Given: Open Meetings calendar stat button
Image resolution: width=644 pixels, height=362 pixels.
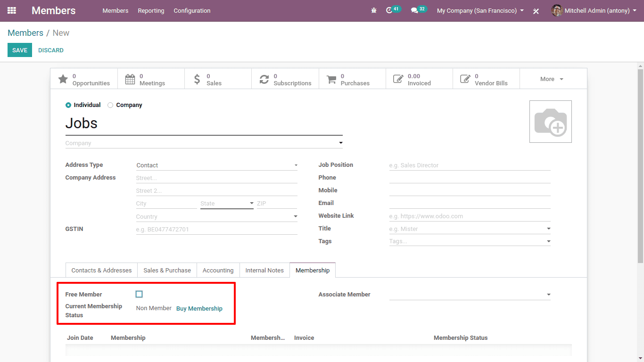Looking at the screenshot, I should coord(151,79).
